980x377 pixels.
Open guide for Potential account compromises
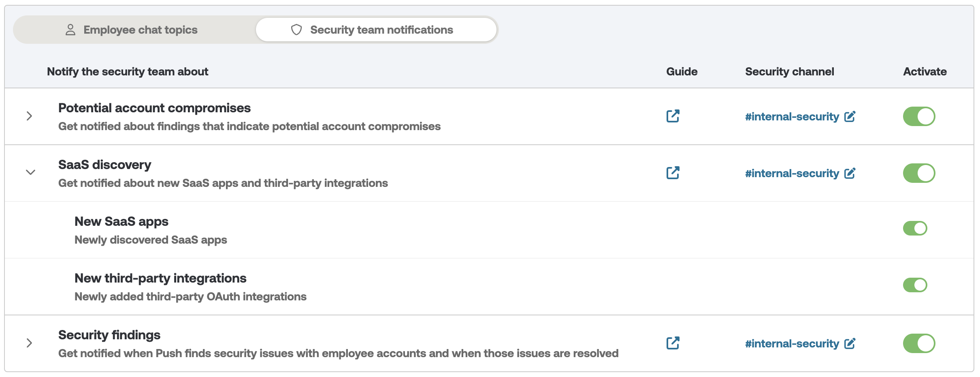click(673, 116)
